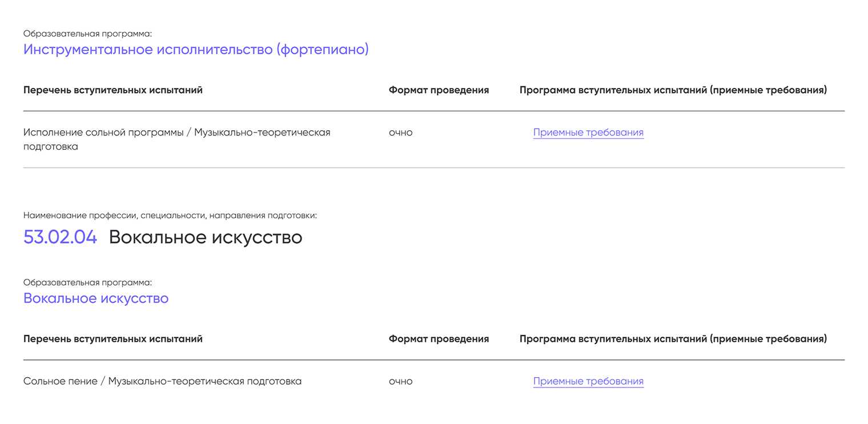Click Перечень вступительных испытаний header in piano table

[x=113, y=90]
